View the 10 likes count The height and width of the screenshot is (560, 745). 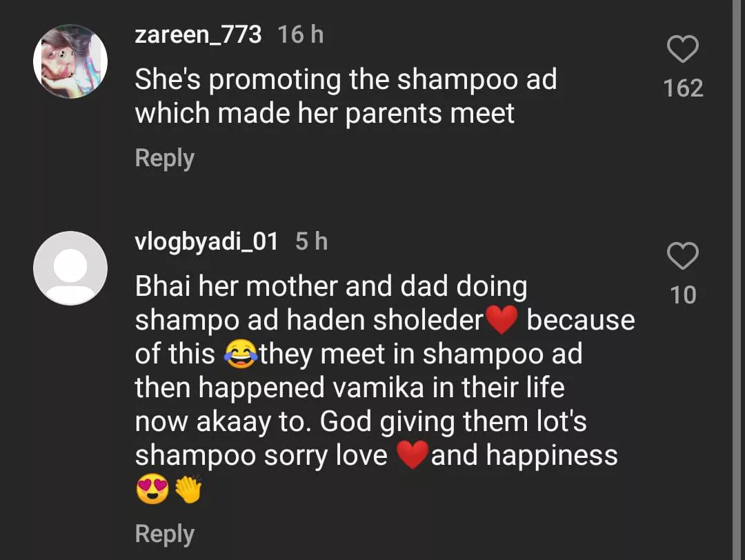[683, 295]
